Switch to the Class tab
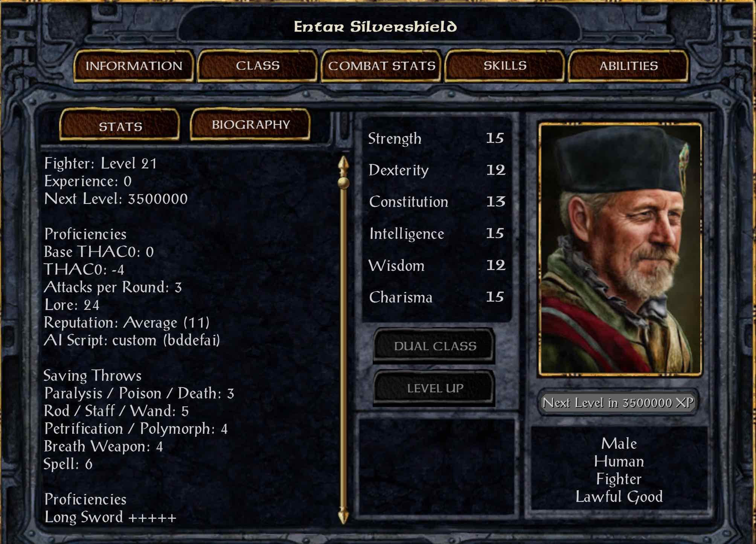Image resolution: width=756 pixels, height=544 pixels. pos(258,65)
